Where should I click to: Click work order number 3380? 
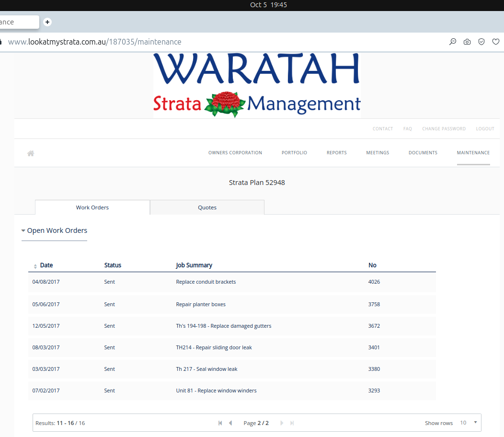click(x=374, y=369)
